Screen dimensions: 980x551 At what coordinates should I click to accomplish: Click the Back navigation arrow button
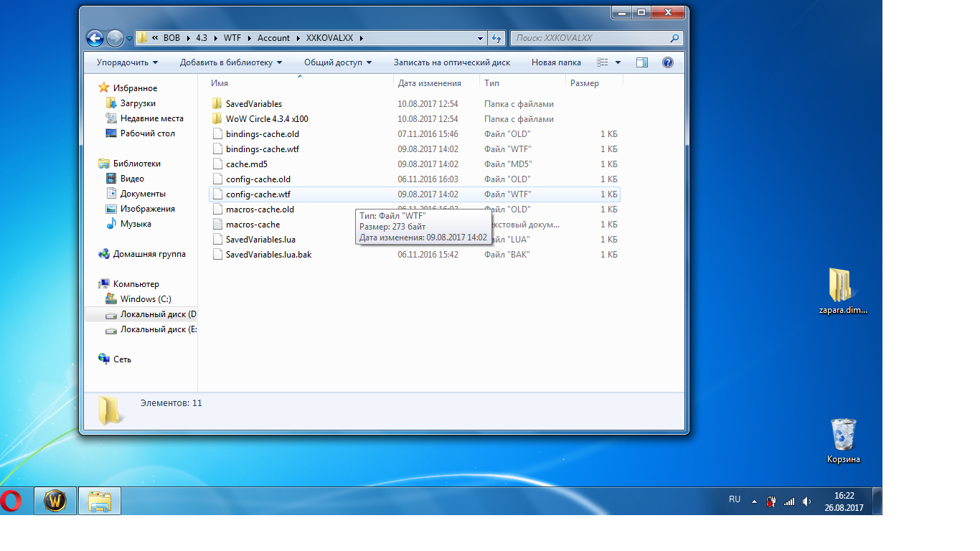click(x=95, y=38)
